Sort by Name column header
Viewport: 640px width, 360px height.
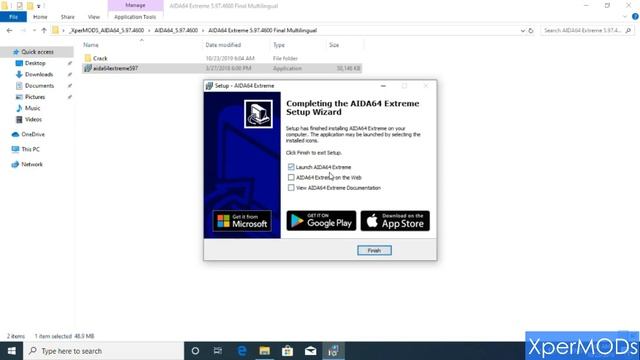click(x=91, y=45)
